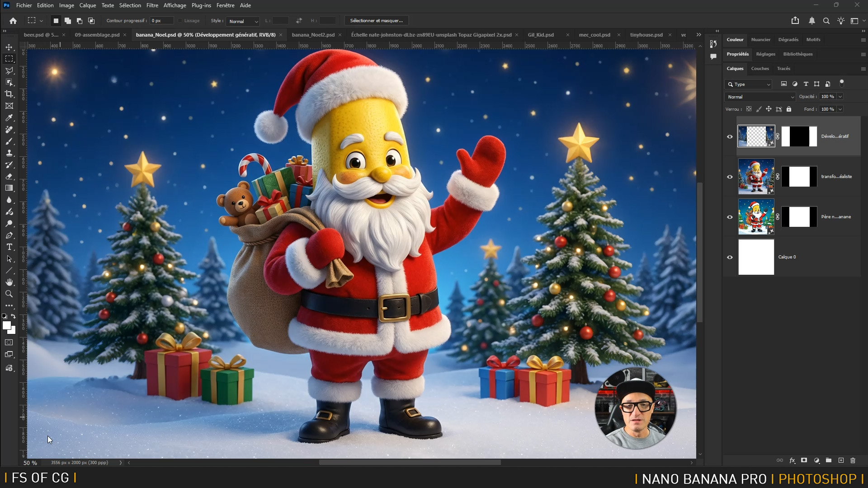This screenshot has width=868, height=488.
Task: Open the Style dropdown in options bar
Action: [243, 21]
